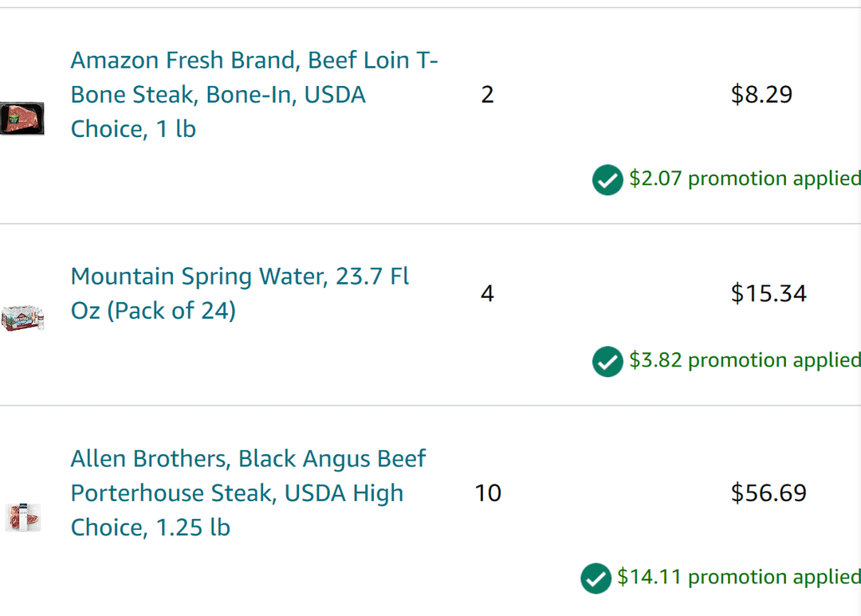This screenshot has width=861, height=616.
Task: Open the Porterhouse Steak product thumbnail
Action: (x=23, y=517)
